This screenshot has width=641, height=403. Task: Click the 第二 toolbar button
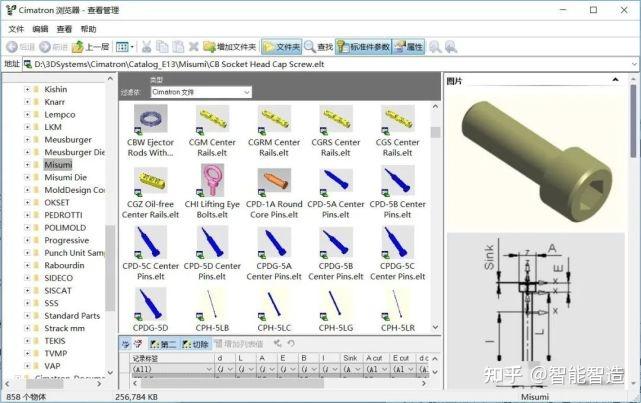163,344
